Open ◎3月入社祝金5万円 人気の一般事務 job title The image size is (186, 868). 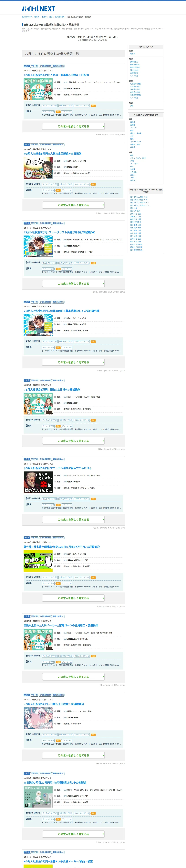pos(56,75)
